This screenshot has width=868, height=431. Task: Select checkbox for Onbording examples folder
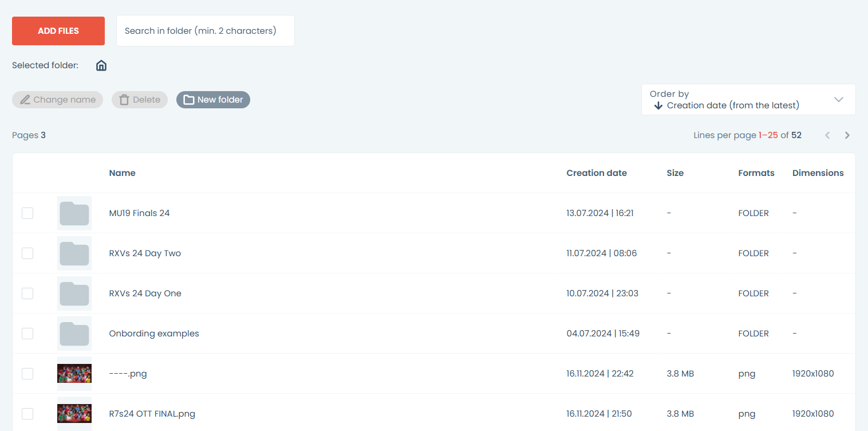click(x=27, y=334)
